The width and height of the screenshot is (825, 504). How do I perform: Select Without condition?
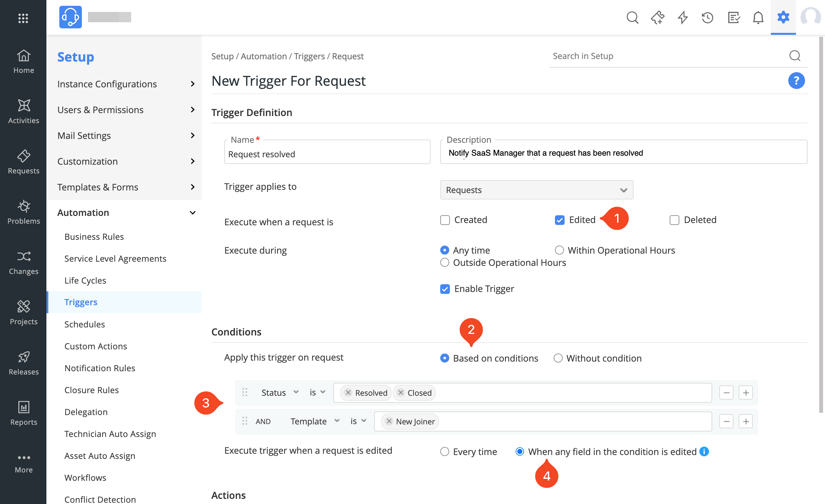point(558,358)
